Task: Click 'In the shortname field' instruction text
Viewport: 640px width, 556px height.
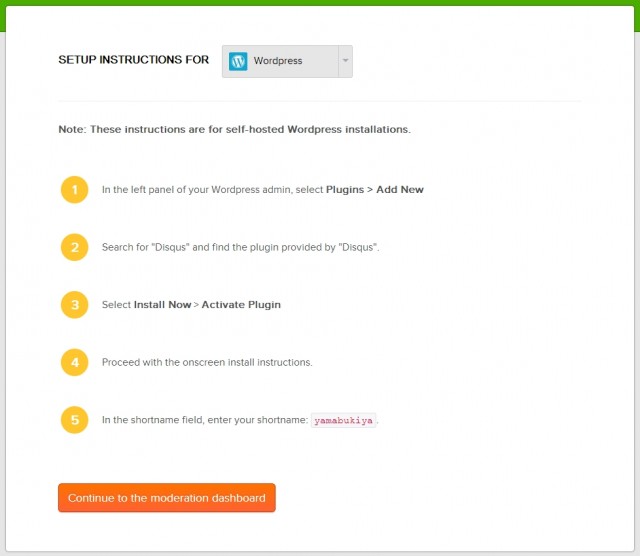Action: point(204,420)
